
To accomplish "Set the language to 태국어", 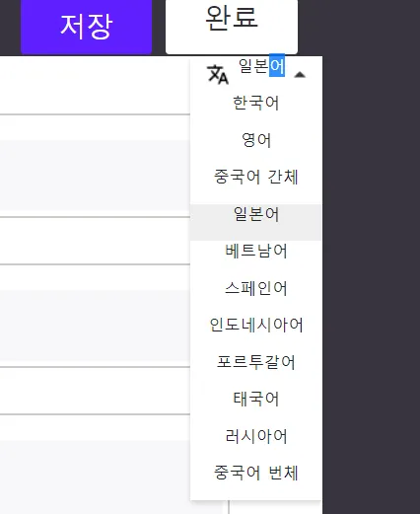I will [x=256, y=399].
